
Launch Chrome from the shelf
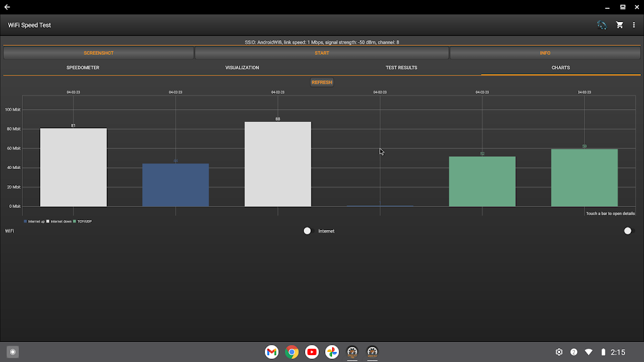point(292,352)
